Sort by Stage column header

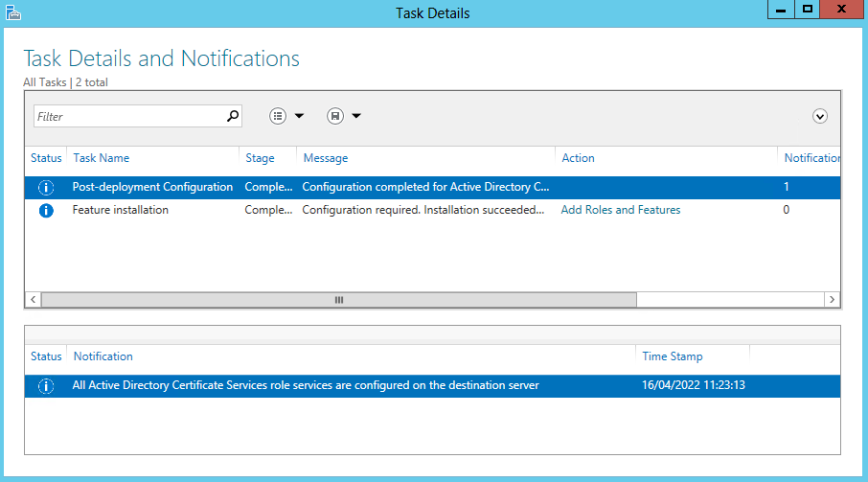point(261,158)
